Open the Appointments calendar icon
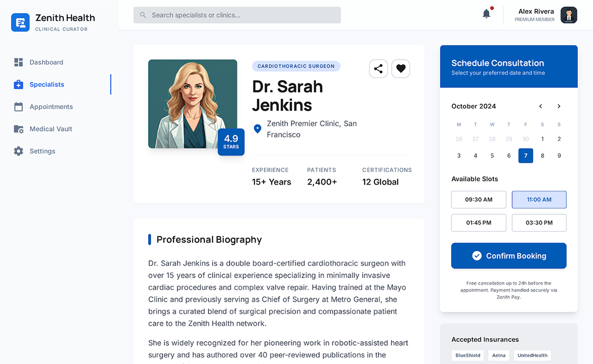 (18, 107)
